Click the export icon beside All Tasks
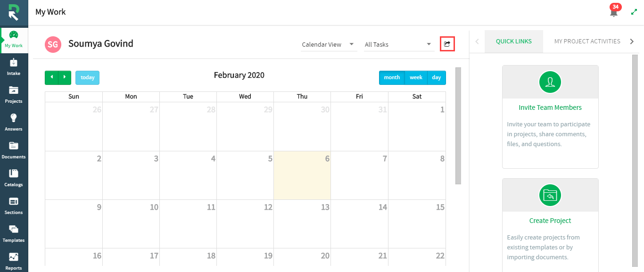 [447, 44]
